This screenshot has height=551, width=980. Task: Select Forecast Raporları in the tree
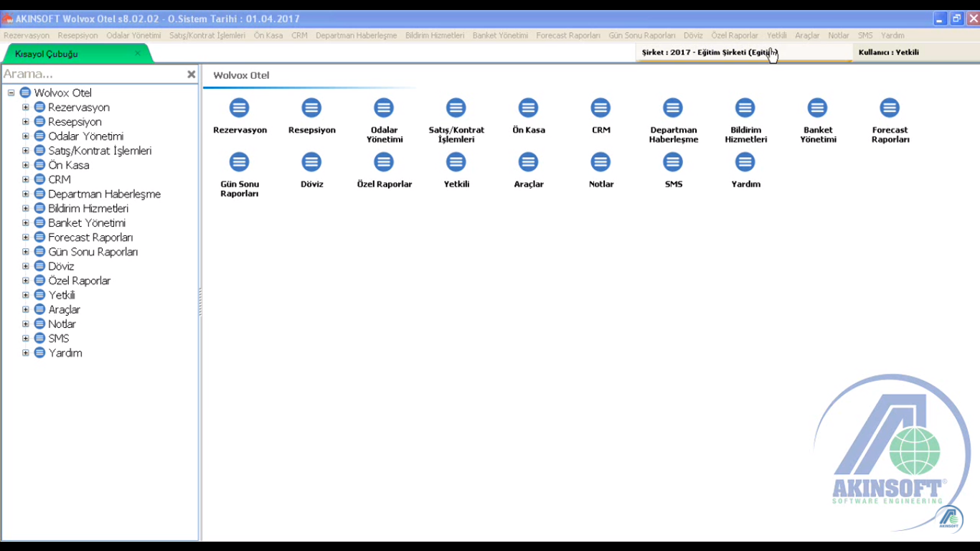tap(90, 237)
